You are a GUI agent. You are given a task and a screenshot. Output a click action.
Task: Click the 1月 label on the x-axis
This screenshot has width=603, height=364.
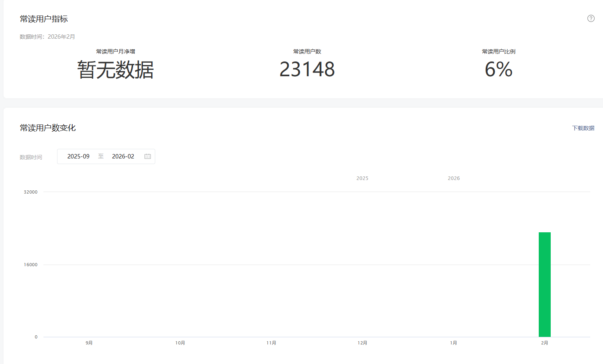point(453,343)
